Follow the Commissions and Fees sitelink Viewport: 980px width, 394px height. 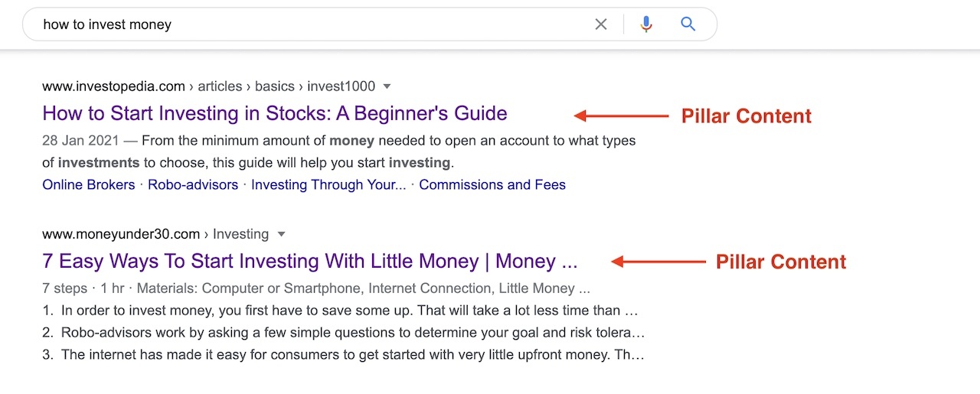(x=492, y=184)
